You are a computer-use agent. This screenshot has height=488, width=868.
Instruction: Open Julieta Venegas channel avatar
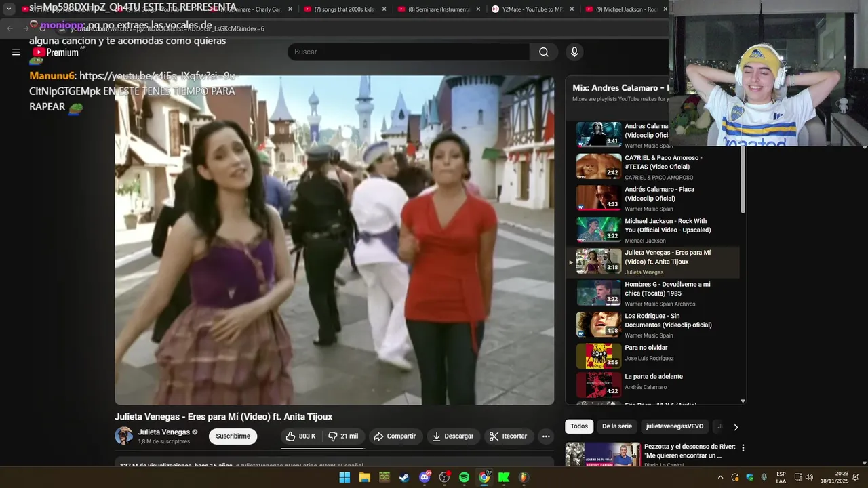[x=124, y=436]
